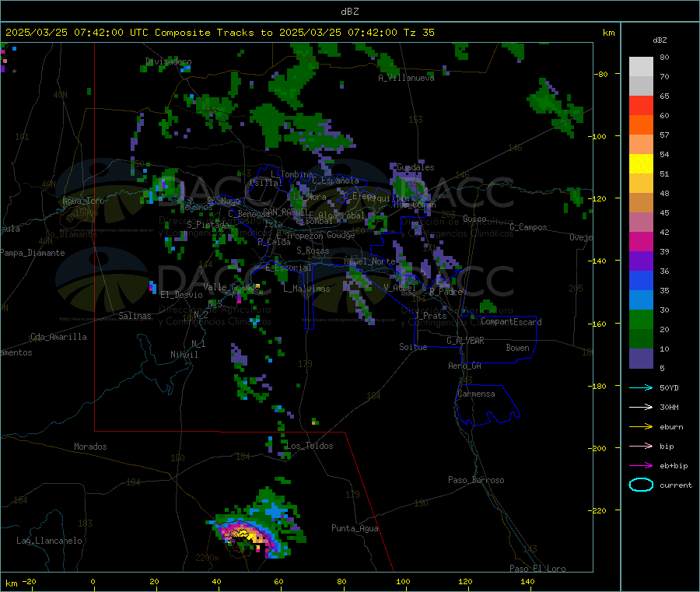This screenshot has height=592, width=700.
Task: Click the 'R_Padre' map label
Action: click(x=446, y=292)
